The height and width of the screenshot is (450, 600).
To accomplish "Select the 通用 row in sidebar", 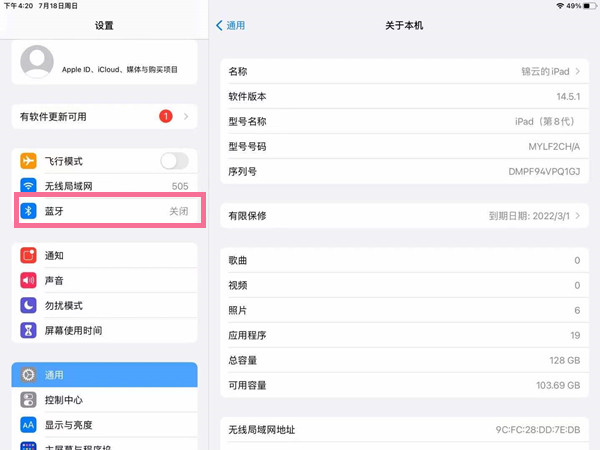I will pyautogui.click(x=104, y=375).
